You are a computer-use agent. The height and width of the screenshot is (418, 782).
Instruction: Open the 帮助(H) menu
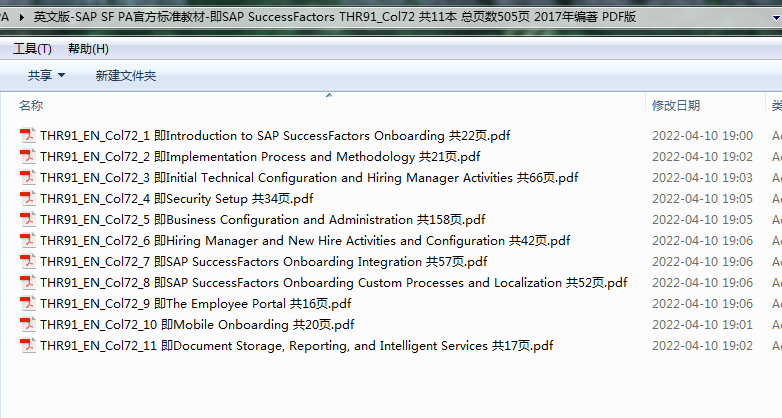pyautogui.click(x=88, y=49)
